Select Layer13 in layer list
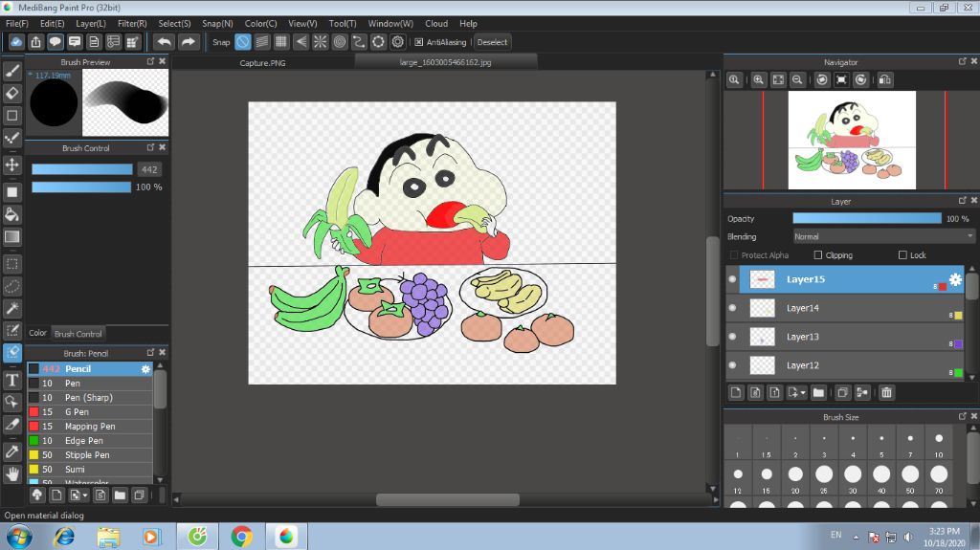 [845, 337]
